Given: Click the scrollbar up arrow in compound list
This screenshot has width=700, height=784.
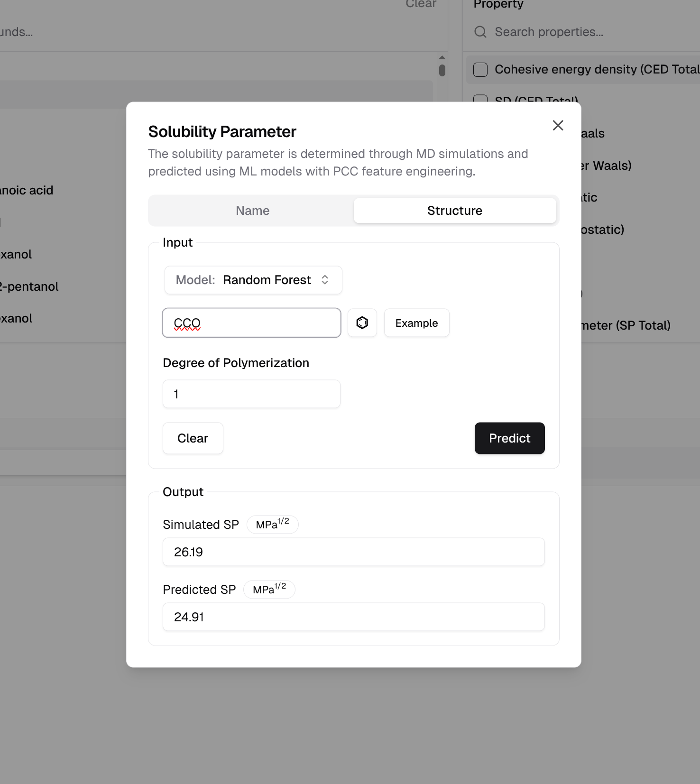Looking at the screenshot, I should coord(442,57).
